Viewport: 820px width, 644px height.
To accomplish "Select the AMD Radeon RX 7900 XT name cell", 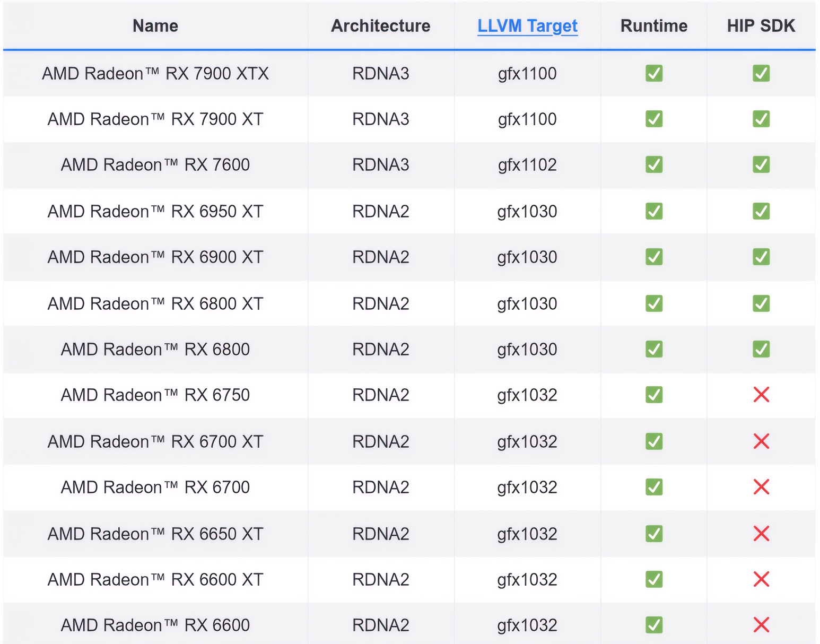I will click(x=155, y=119).
